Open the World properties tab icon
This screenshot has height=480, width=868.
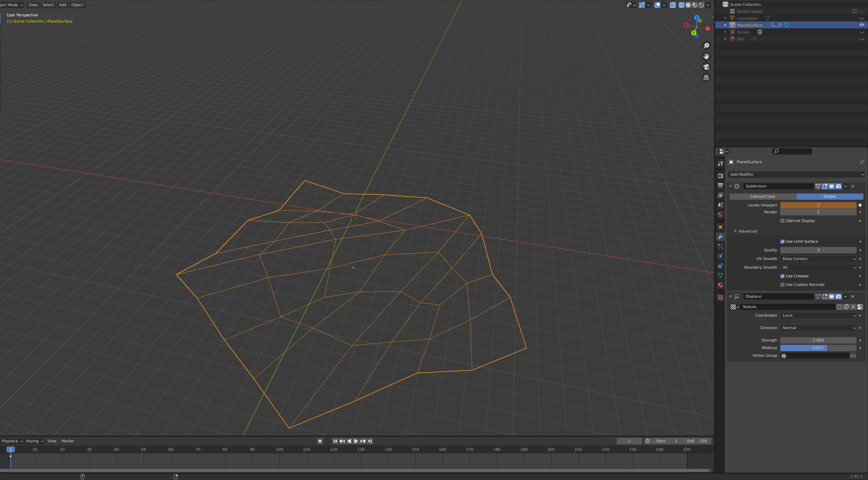pos(720,215)
